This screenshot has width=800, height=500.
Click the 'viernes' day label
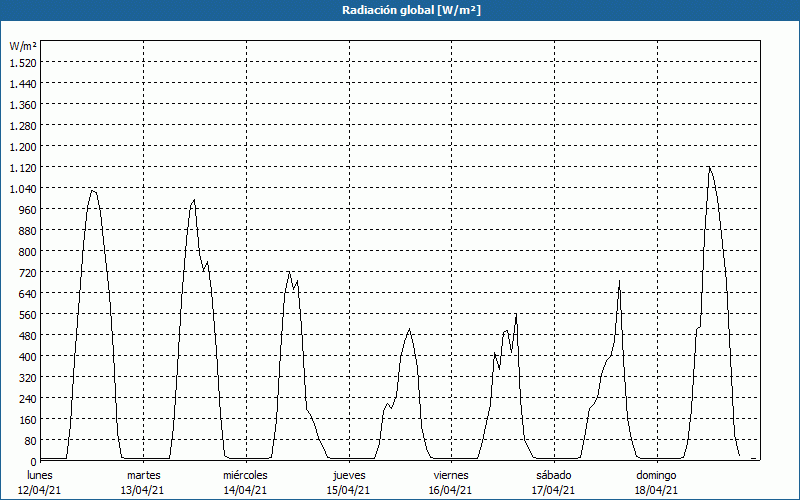click(451, 475)
